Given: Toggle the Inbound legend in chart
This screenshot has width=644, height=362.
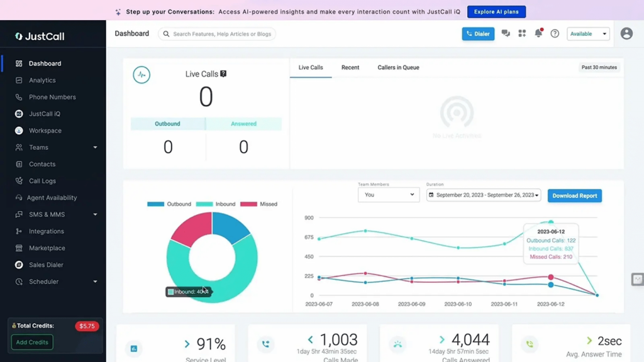Looking at the screenshot, I should pyautogui.click(x=216, y=204).
